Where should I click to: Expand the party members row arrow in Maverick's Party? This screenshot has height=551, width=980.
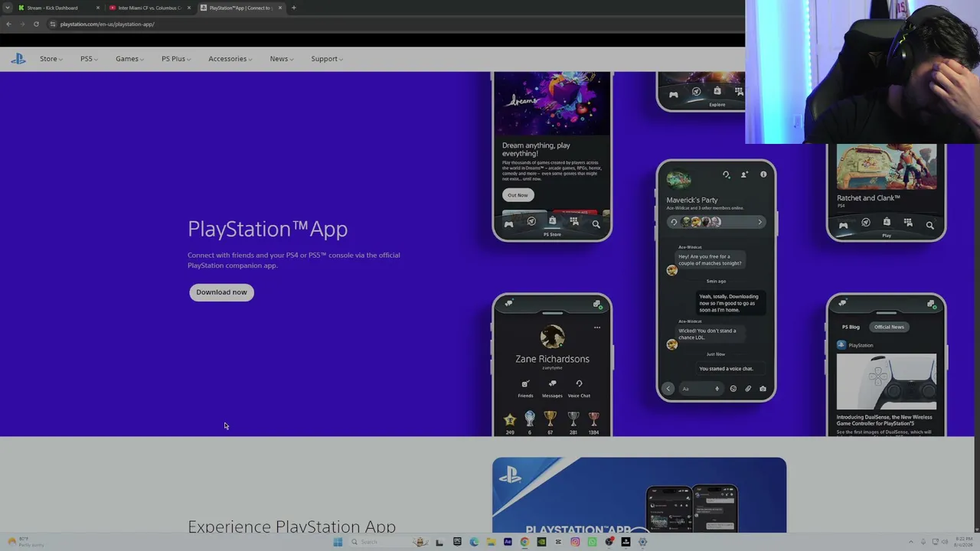pyautogui.click(x=759, y=222)
